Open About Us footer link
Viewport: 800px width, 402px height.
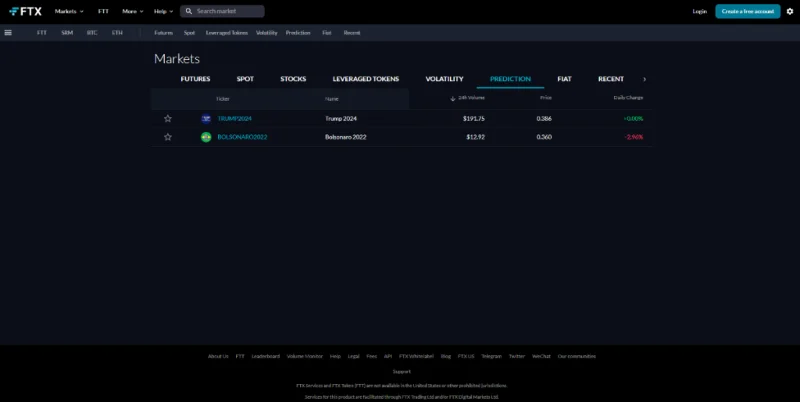point(218,356)
